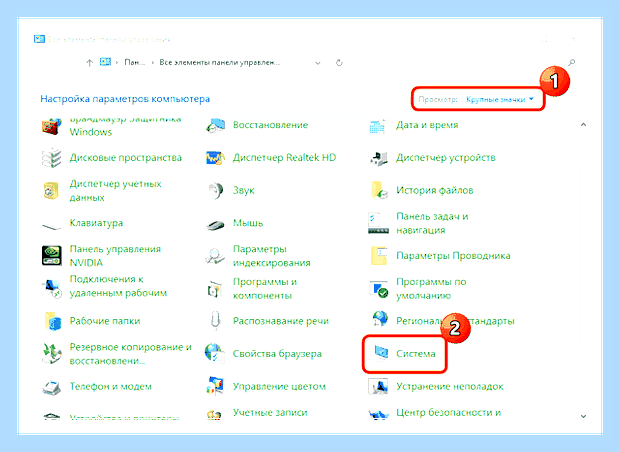Open the Дата и время icon

[x=378, y=125]
